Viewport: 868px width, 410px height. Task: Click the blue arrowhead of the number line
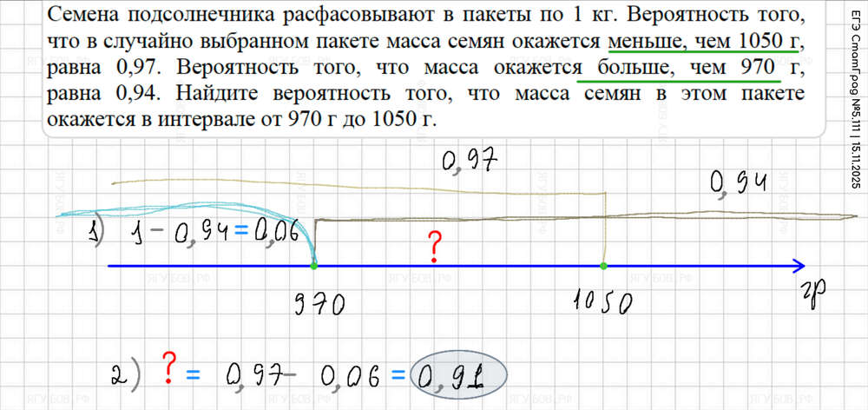(x=797, y=265)
